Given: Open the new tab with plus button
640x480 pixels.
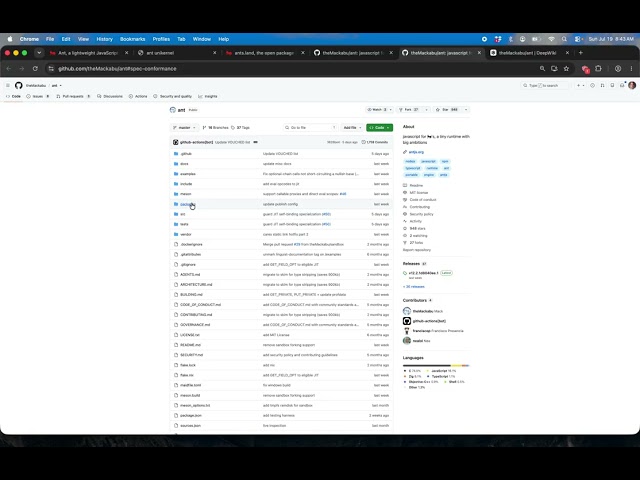Looking at the screenshot, I should 580,53.
